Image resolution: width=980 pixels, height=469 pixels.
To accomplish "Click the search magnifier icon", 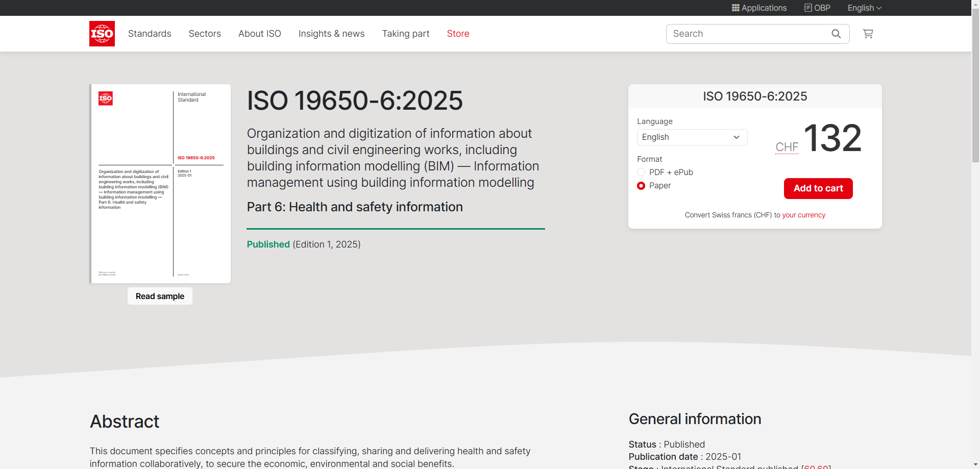I will [x=836, y=34].
